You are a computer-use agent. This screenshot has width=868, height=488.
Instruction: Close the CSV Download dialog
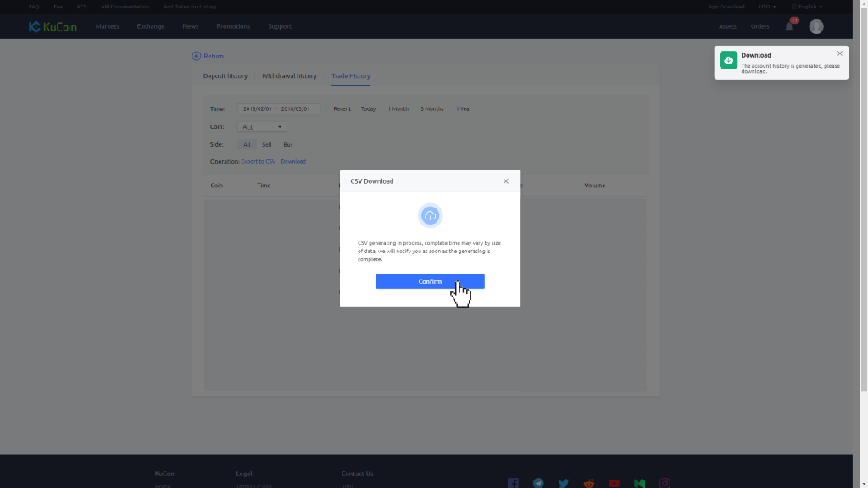[x=506, y=181]
